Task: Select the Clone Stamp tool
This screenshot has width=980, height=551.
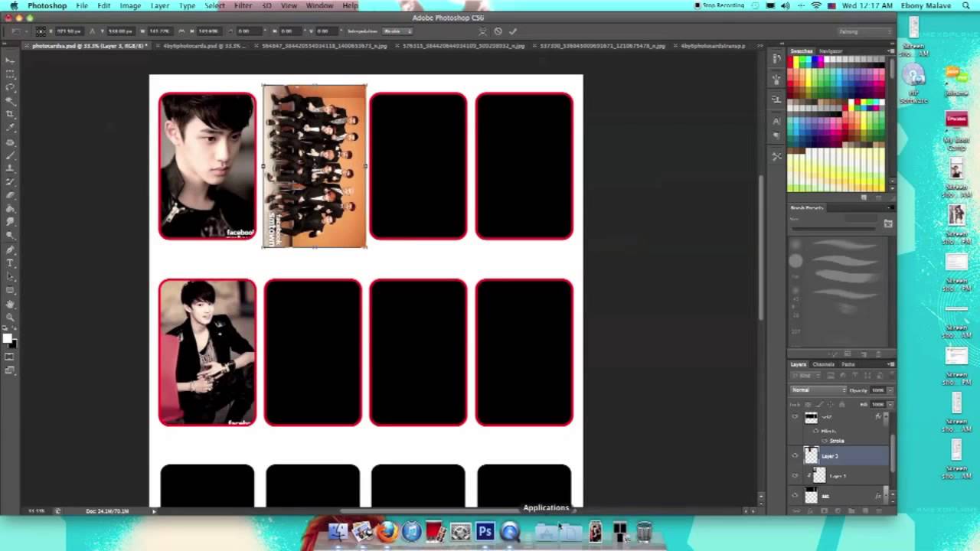Action: (x=10, y=168)
